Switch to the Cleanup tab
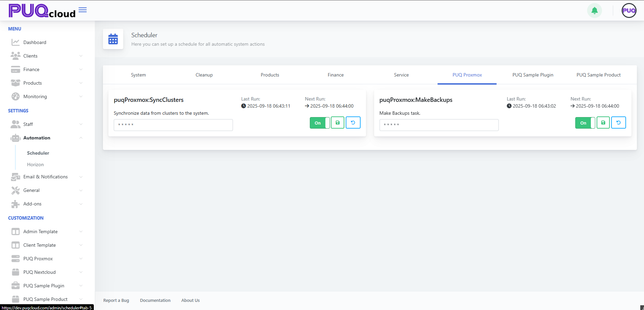The image size is (644, 310). [x=204, y=75]
